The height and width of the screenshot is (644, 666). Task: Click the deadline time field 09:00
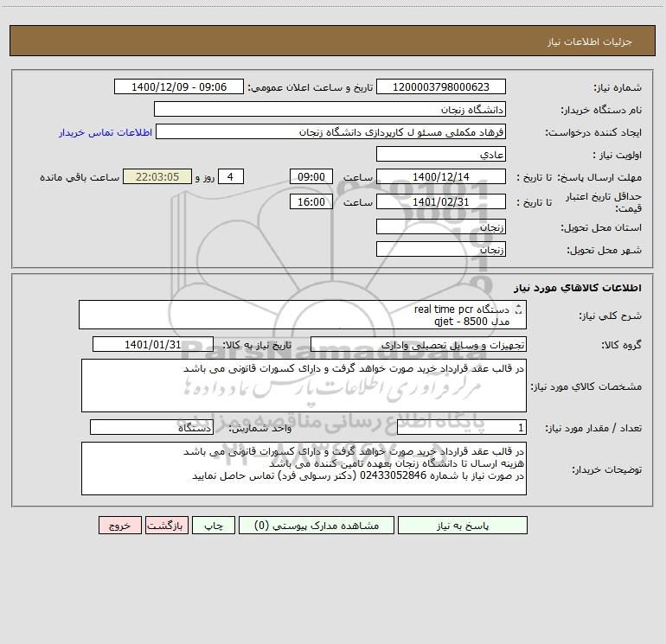(311, 177)
